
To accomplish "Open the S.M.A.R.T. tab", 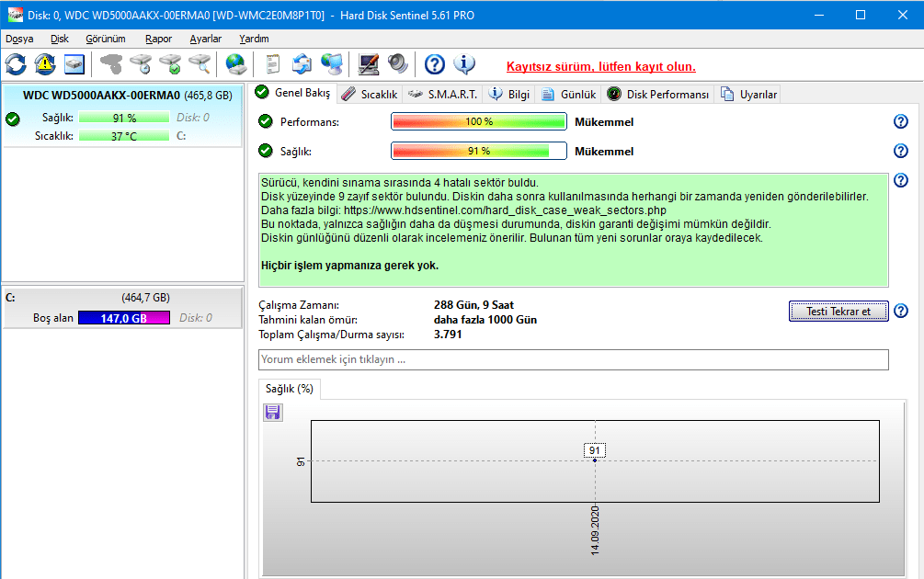I will point(443,95).
